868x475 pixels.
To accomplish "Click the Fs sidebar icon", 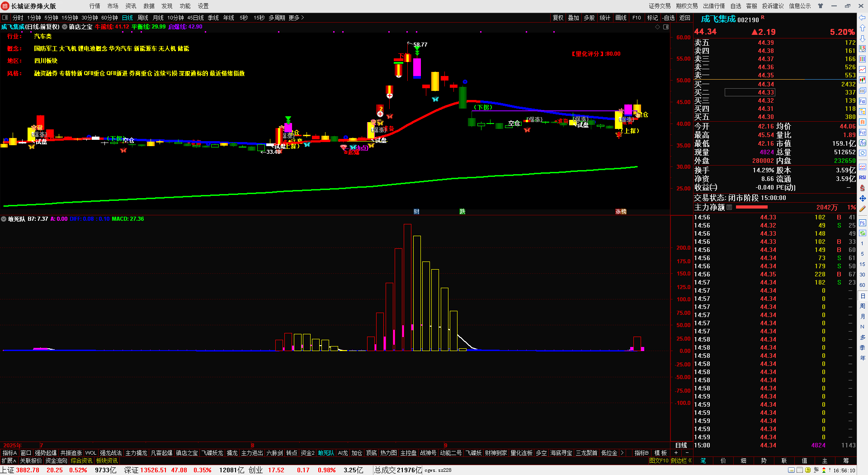I will [863, 223].
